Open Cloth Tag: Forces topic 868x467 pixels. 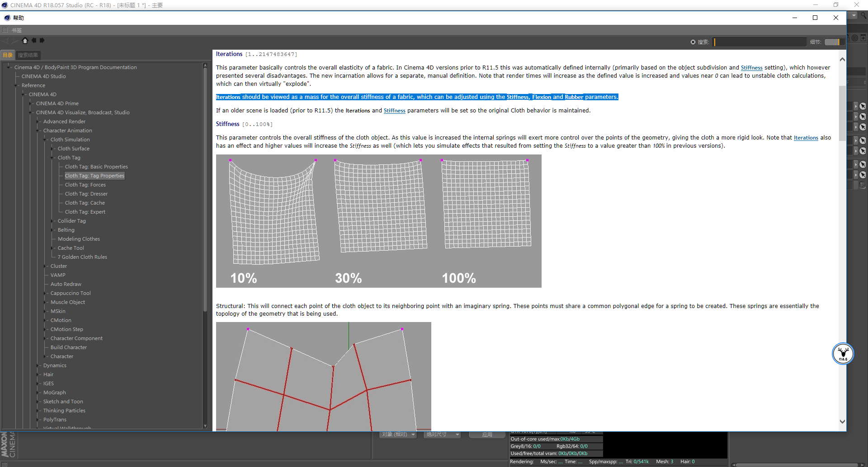(x=85, y=185)
